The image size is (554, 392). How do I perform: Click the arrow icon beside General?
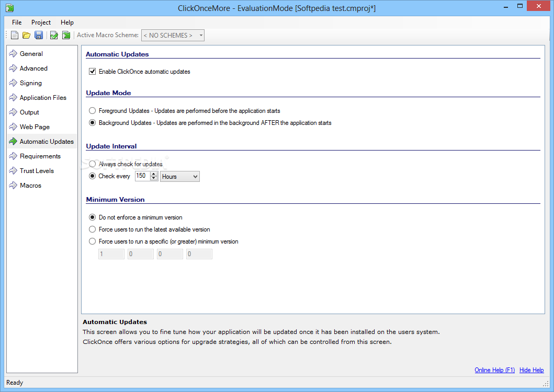[13, 54]
